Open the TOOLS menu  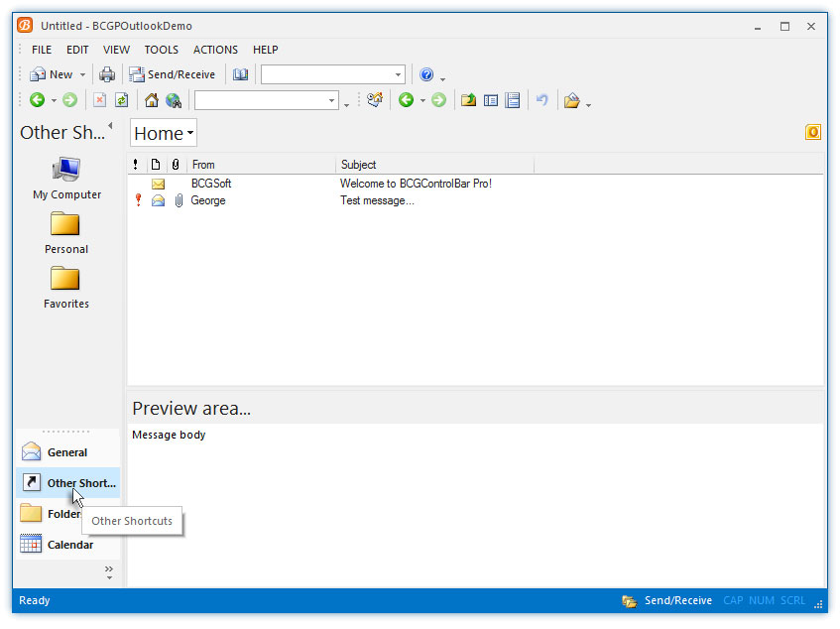pos(162,50)
